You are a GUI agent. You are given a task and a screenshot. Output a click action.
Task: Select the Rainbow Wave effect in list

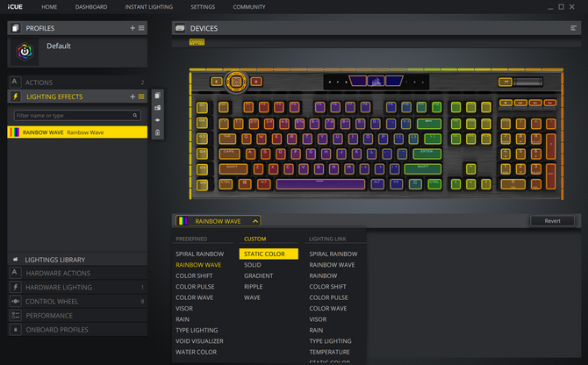pyautogui.click(x=77, y=132)
